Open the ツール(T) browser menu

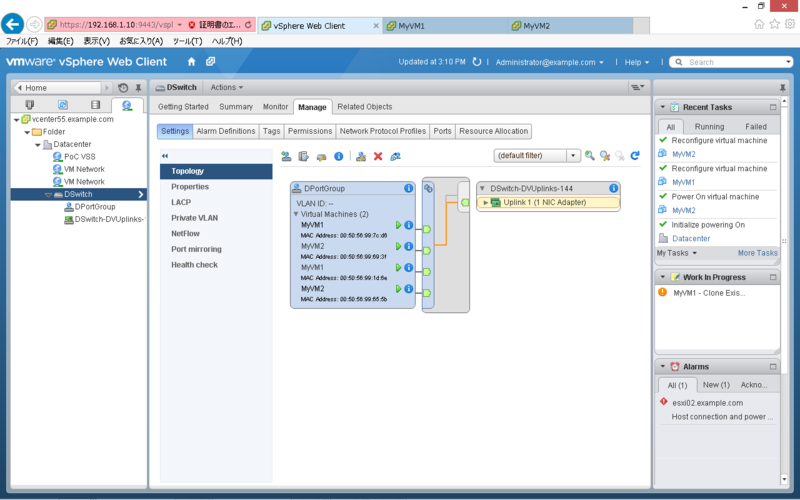point(187,41)
